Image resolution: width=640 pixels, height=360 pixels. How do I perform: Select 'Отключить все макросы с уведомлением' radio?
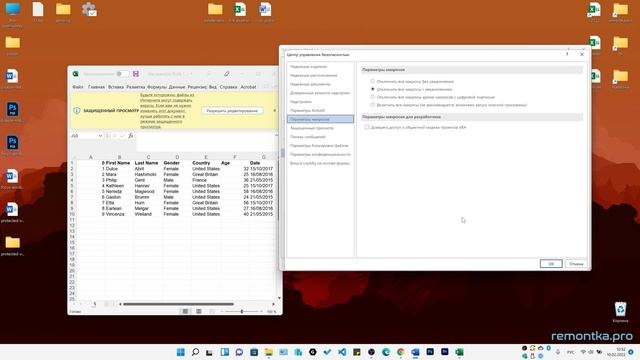click(x=373, y=89)
